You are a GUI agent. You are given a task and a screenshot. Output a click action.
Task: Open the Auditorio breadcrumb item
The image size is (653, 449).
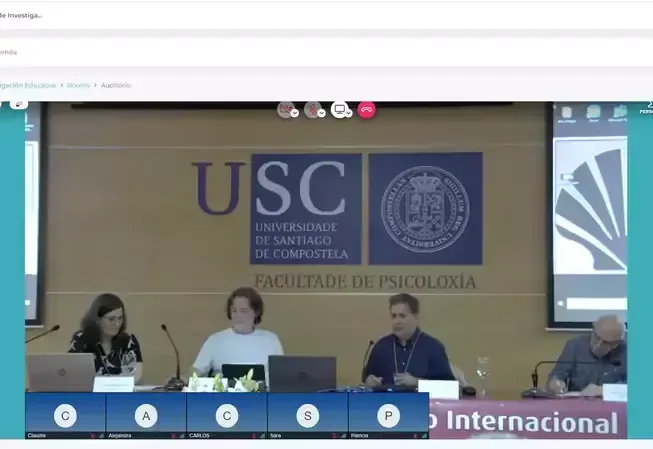click(x=116, y=85)
